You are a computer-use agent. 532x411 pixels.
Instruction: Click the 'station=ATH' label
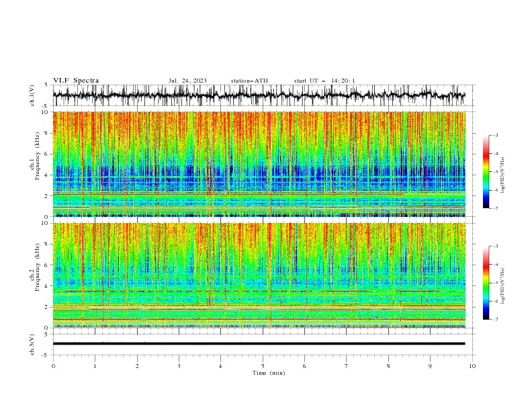(x=249, y=81)
